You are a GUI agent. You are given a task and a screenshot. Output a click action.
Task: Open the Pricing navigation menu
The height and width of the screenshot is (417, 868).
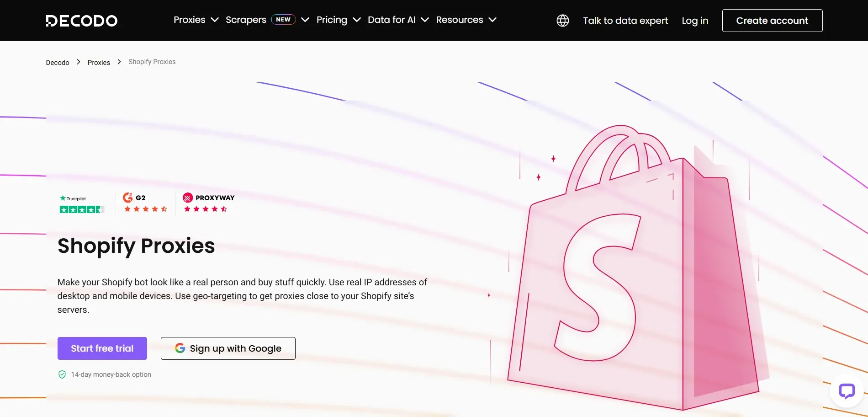[332, 20]
